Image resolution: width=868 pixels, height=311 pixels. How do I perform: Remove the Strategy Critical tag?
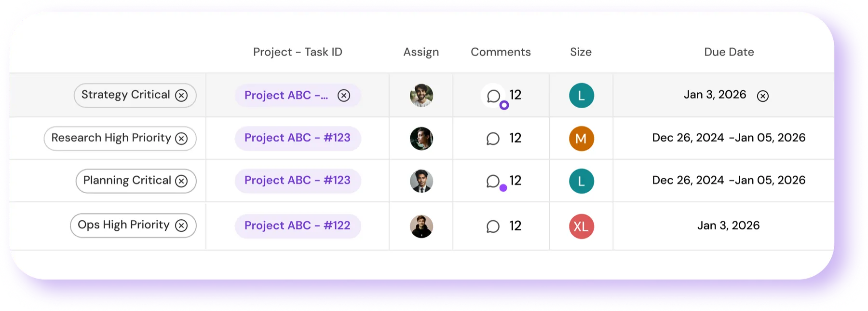click(181, 96)
